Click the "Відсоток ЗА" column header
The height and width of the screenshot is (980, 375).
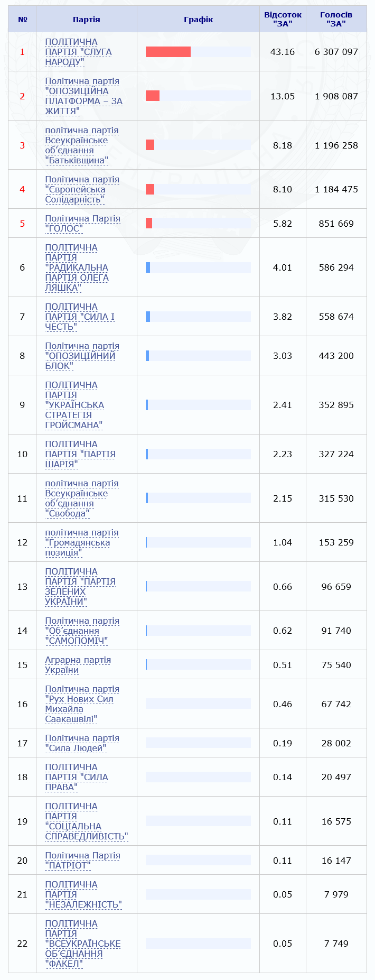point(283,20)
